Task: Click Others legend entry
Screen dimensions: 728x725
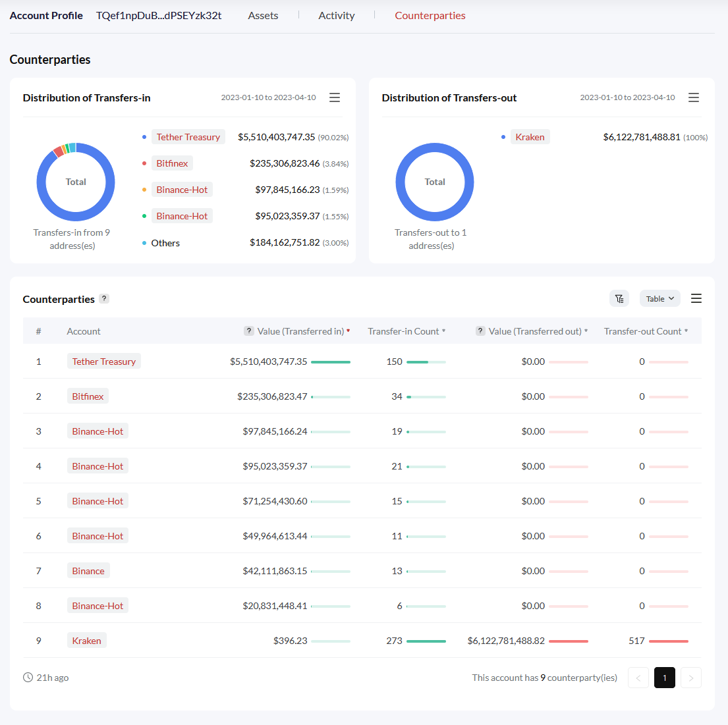Action: click(165, 243)
